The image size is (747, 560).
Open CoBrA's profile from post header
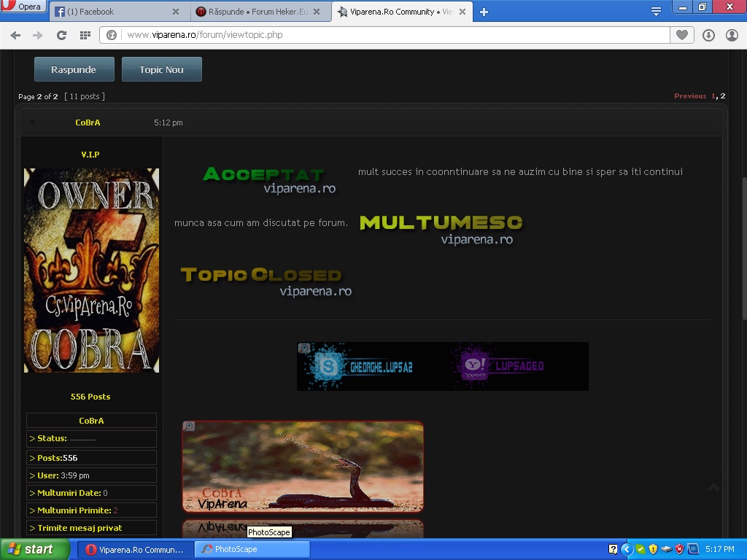[x=88, y=122]
